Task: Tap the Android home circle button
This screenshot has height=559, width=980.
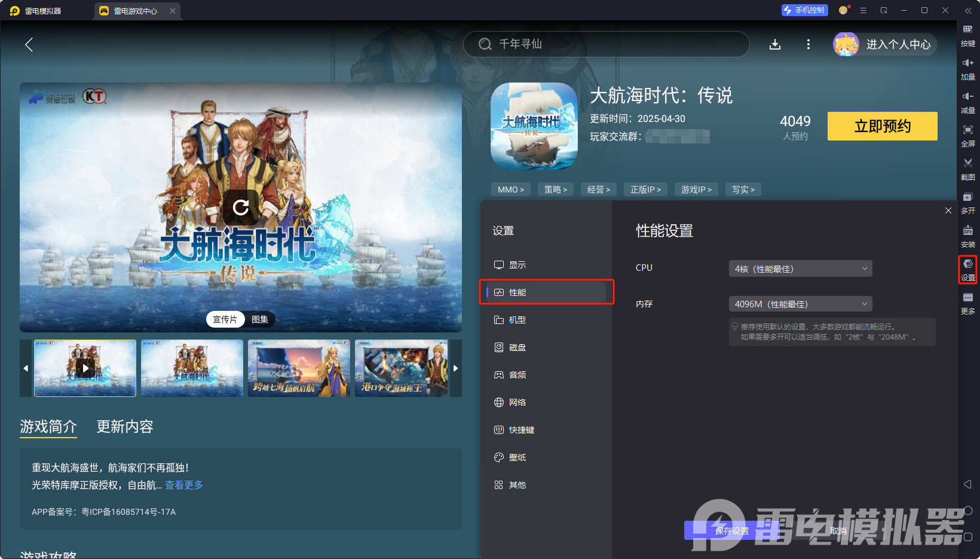Action: click(x=968, y=511)
